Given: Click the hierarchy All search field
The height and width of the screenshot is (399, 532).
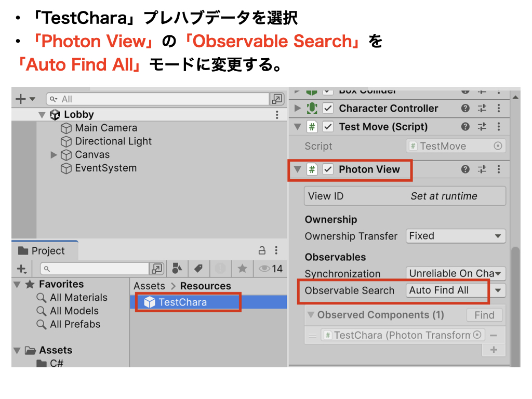Looking at the screenshot, I should click(x=157, y=99).
